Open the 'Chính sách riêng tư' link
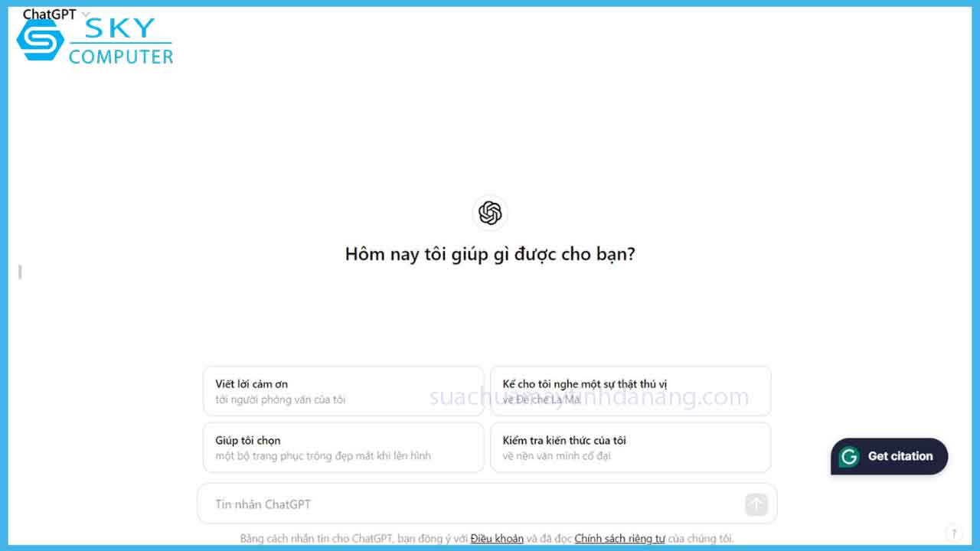 [619, 538]
